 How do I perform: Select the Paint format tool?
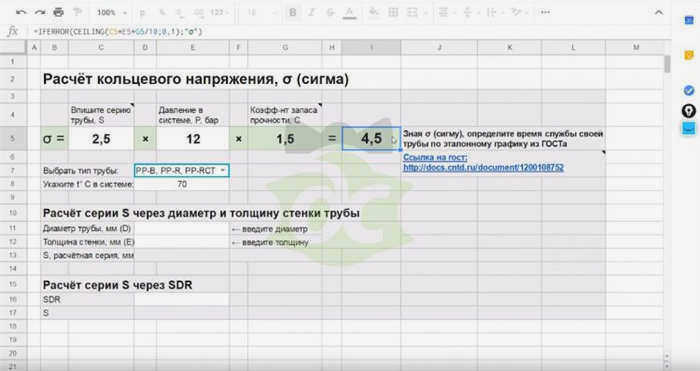[77, 12]
